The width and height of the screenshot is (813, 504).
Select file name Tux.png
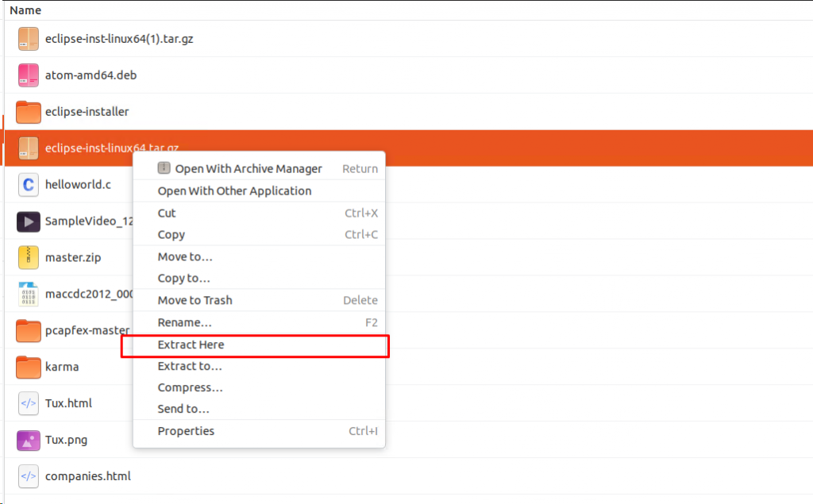(67, 441)
